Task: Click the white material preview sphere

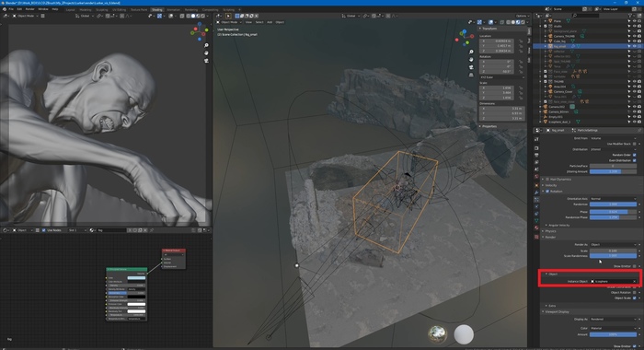Action: click(x=464, y=334)
